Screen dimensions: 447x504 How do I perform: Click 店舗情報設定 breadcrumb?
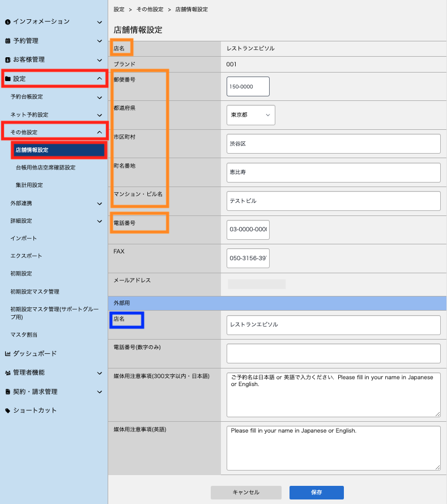[x=191, y=9]
